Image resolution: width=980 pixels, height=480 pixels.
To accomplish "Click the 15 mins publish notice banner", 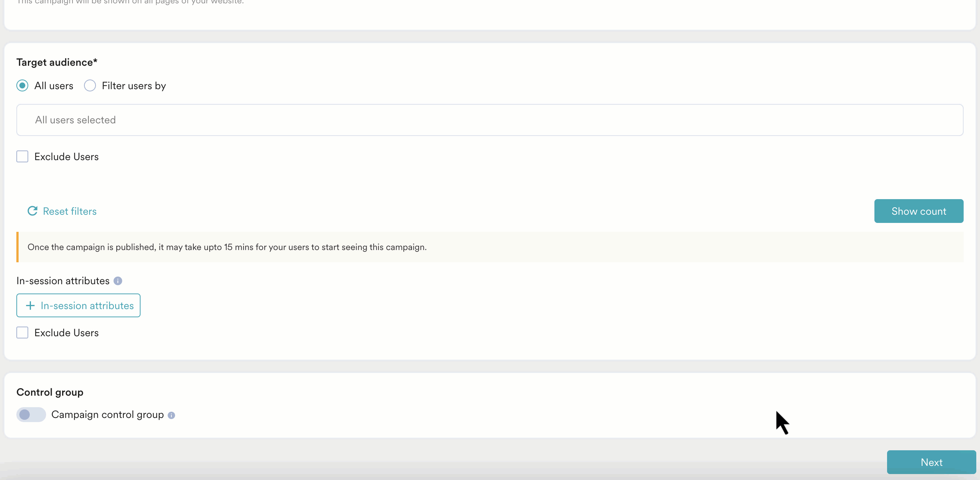I will click(490, 247).
